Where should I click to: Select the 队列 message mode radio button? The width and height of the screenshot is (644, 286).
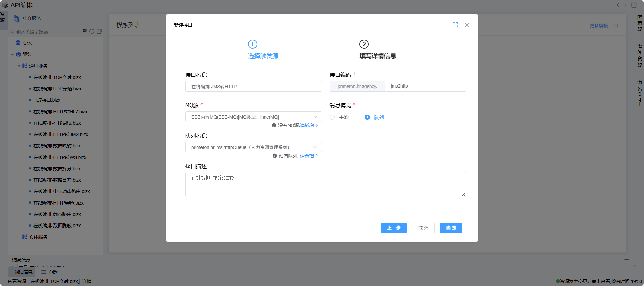point(367,117)
